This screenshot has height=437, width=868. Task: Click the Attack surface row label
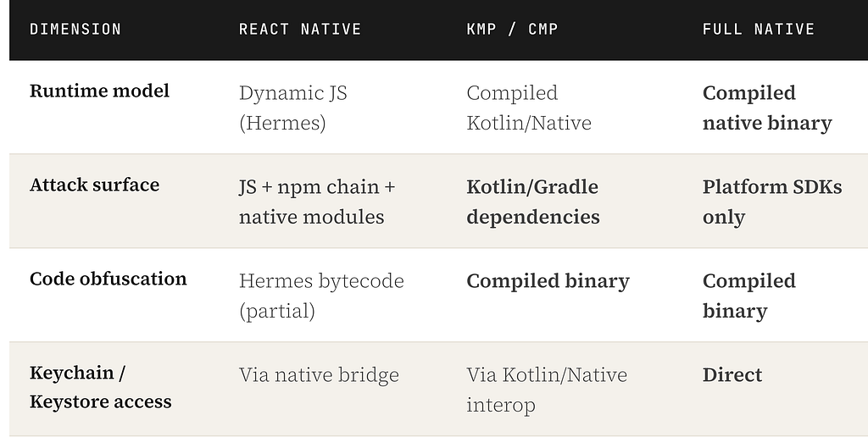(95, 185)
